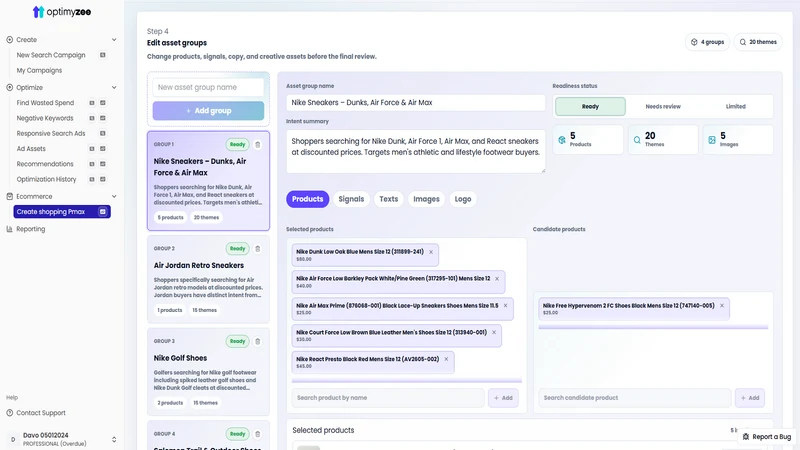Open Negative Keywords page
800x450 pixels.
(x=45, y=118)
